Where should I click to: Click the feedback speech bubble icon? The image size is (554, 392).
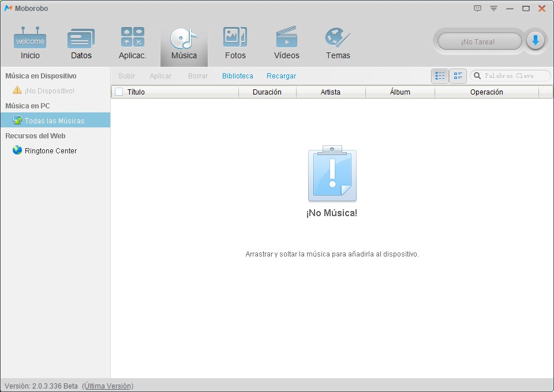(x=477, y=9)
